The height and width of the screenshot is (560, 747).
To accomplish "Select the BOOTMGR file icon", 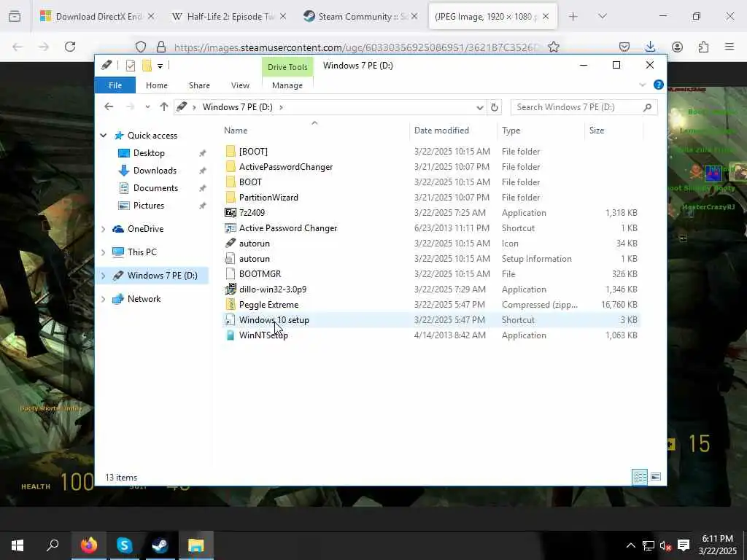I will click(231, 274).
